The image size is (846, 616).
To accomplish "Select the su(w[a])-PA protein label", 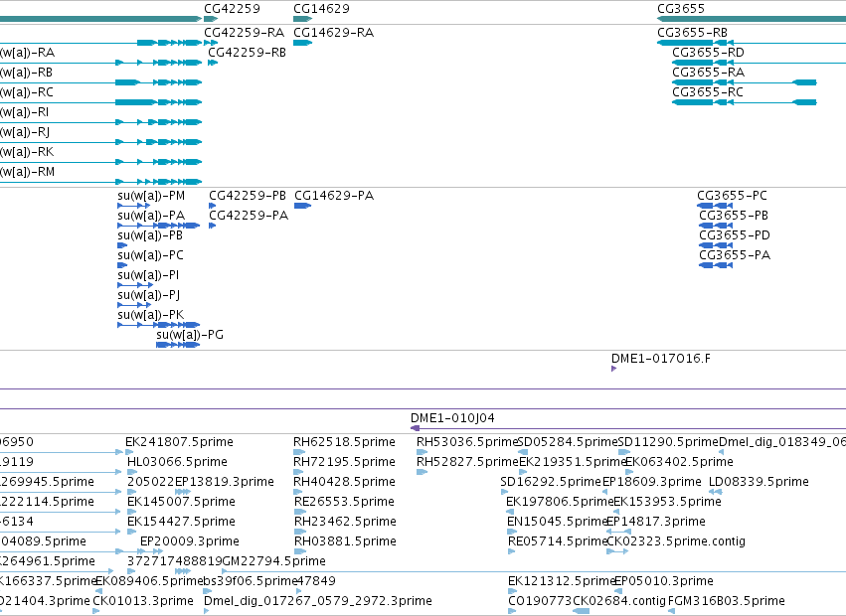I will [151, 216].
